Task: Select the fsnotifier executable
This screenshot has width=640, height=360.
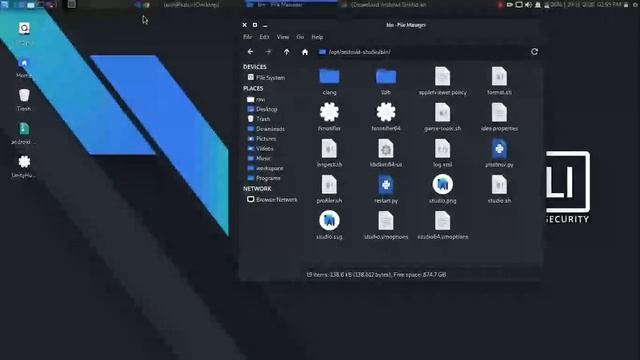Action: tap(329, 117)
